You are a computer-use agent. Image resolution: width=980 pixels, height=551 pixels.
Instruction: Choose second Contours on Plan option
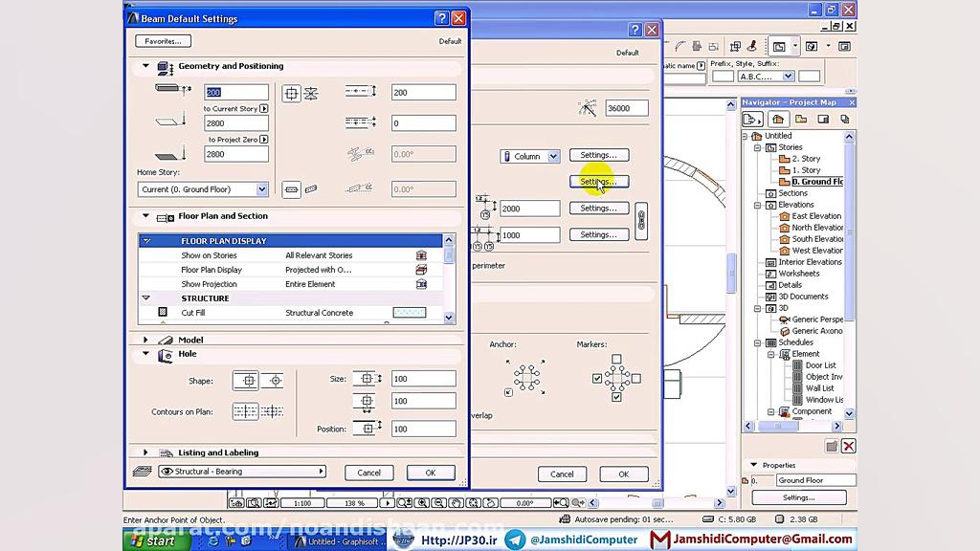pos(273,411)
